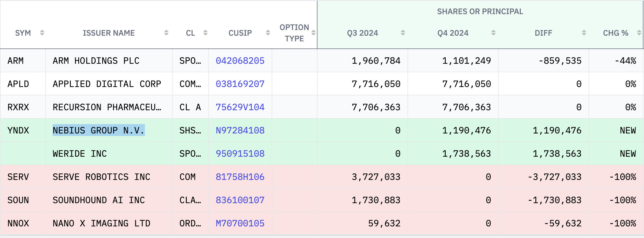The height and width of the screenshot is (238, 644).
Task: Click the CUSIP column header label
Action: [240, 33]
